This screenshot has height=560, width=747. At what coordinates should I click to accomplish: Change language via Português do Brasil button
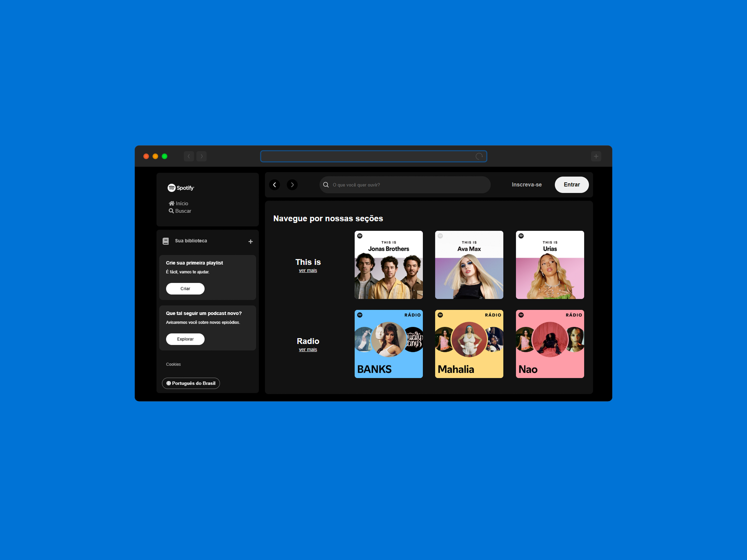coord(191,383)
